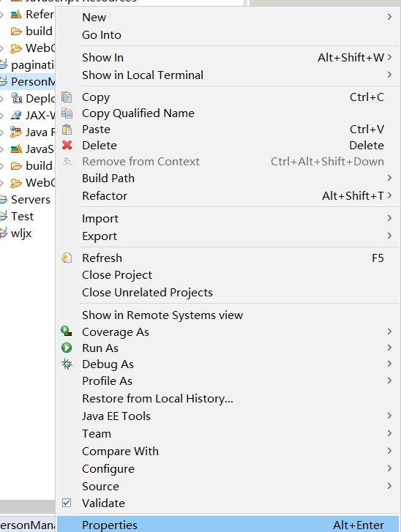401x532 pixels.
Task: Select the wljx project in tree
Action: point(21,233)
